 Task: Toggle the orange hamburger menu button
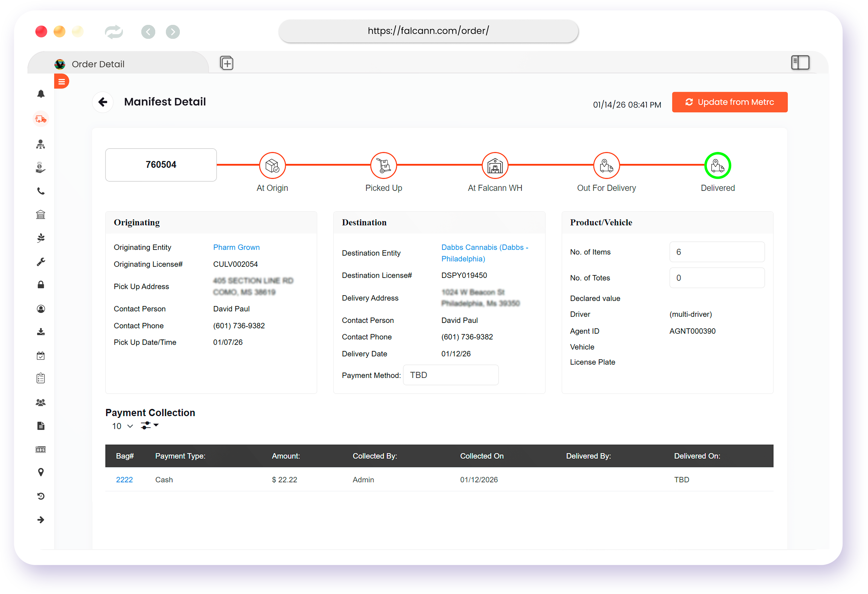click(x=61, y=81)
